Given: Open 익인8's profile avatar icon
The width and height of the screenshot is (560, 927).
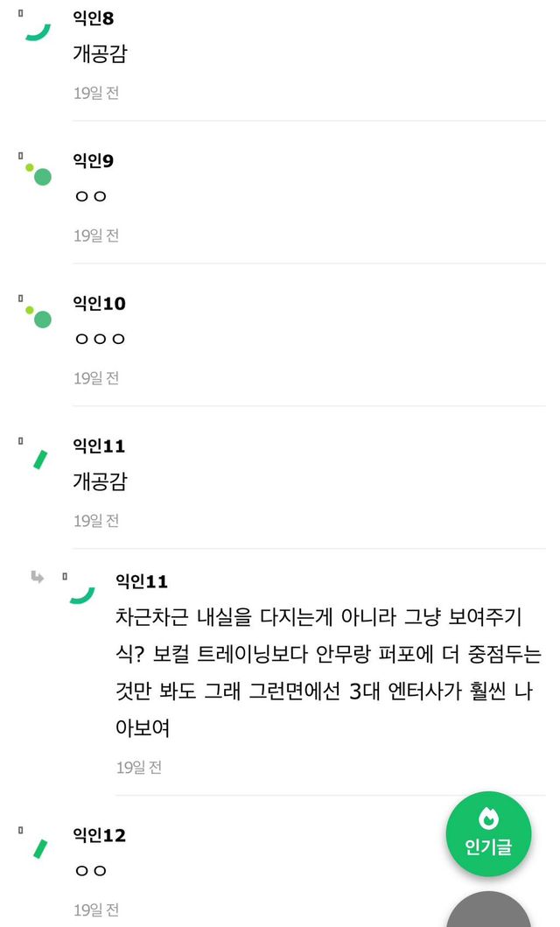Looking at the screenshot, I should tap(38, 32).
